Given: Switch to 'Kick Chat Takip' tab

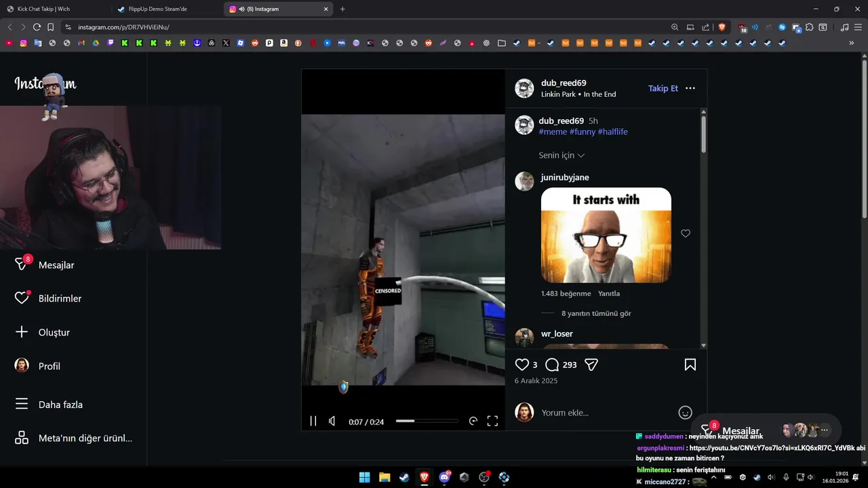Looking at the screenshot, I should [x=55, y=9].
